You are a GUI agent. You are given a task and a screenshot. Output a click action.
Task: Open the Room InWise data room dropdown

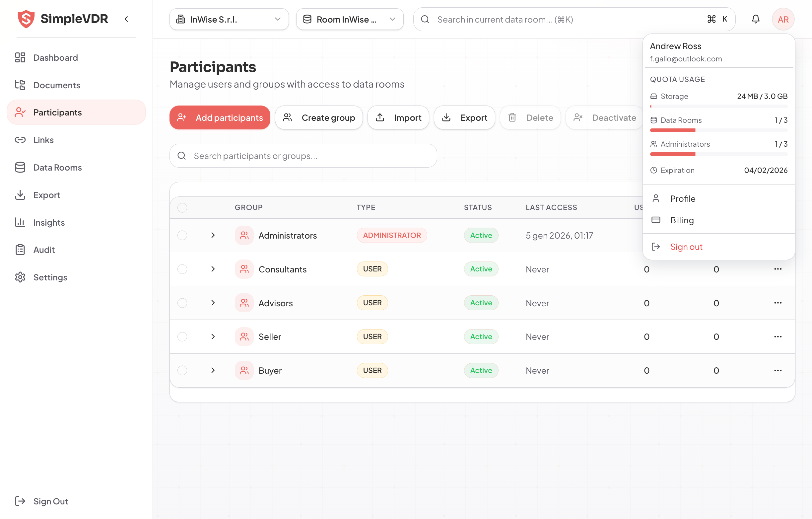349,19
